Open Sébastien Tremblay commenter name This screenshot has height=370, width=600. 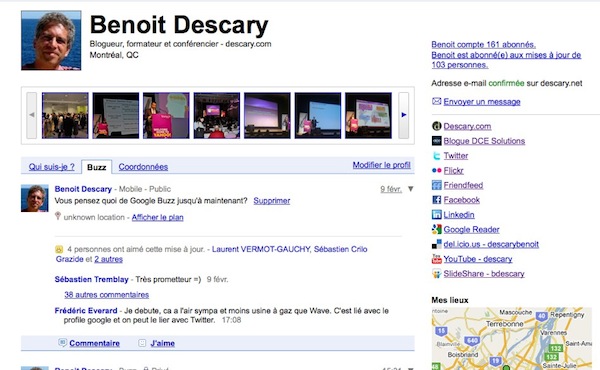91,279
